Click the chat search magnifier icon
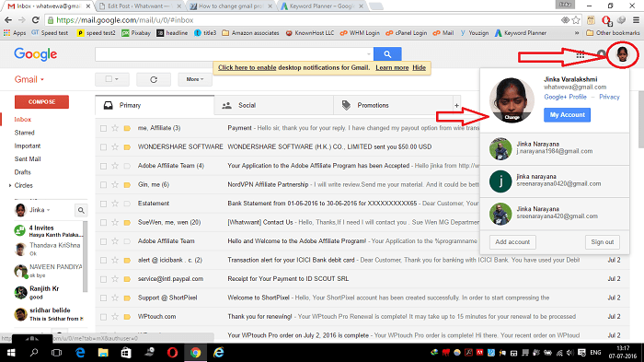The width and height of the screenshot is (644, 362). tap(81, 210)
